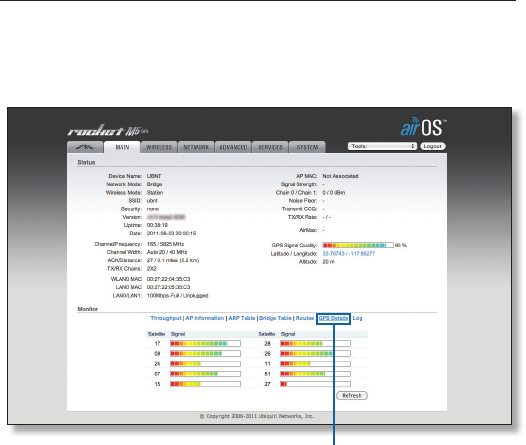Expand the Tools dropdown
Image resolution: width=526 pixels, height=445 pixels.
coord(382,146)
